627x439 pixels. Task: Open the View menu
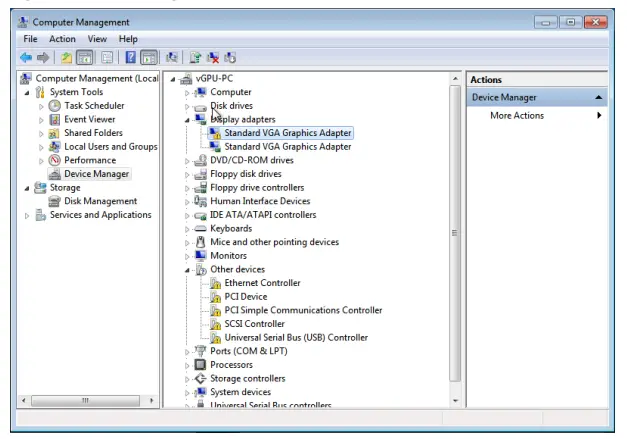point(97,39)
